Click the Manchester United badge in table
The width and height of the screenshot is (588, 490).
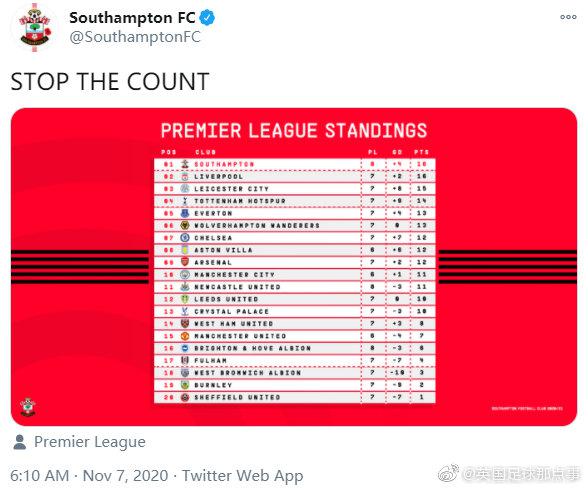click(x=185, y=336)
